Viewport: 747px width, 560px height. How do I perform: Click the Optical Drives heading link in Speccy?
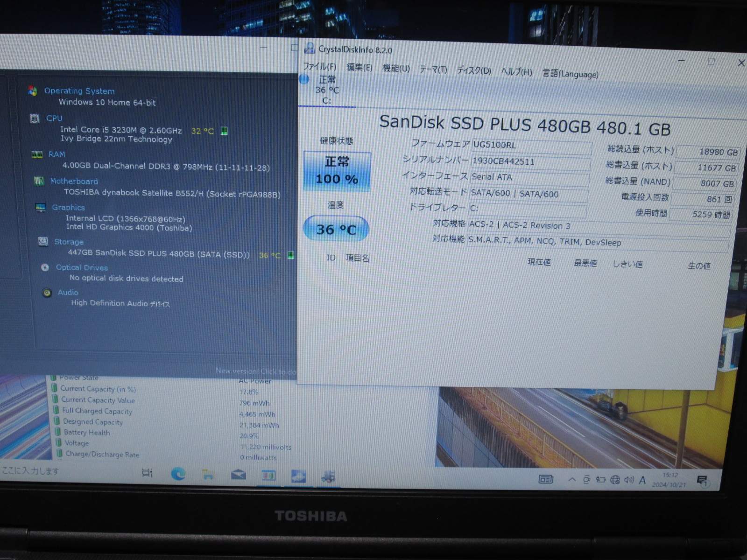click(x=82, y=267)
